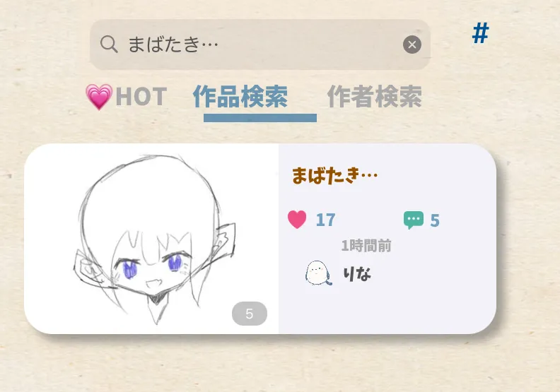Click the 1時間前 timestamp
560x392 pixels.
[366, 245]
